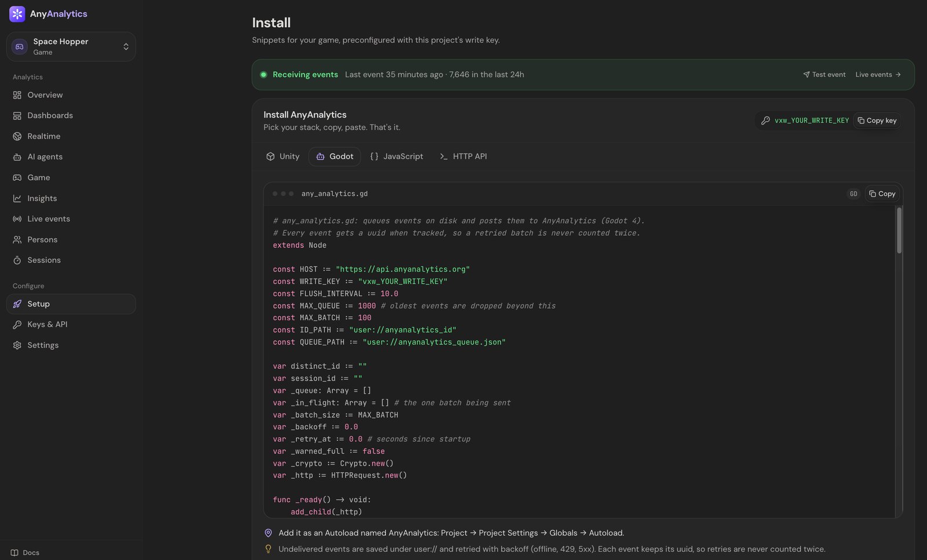Click the Persons people icon

[17, 240]
